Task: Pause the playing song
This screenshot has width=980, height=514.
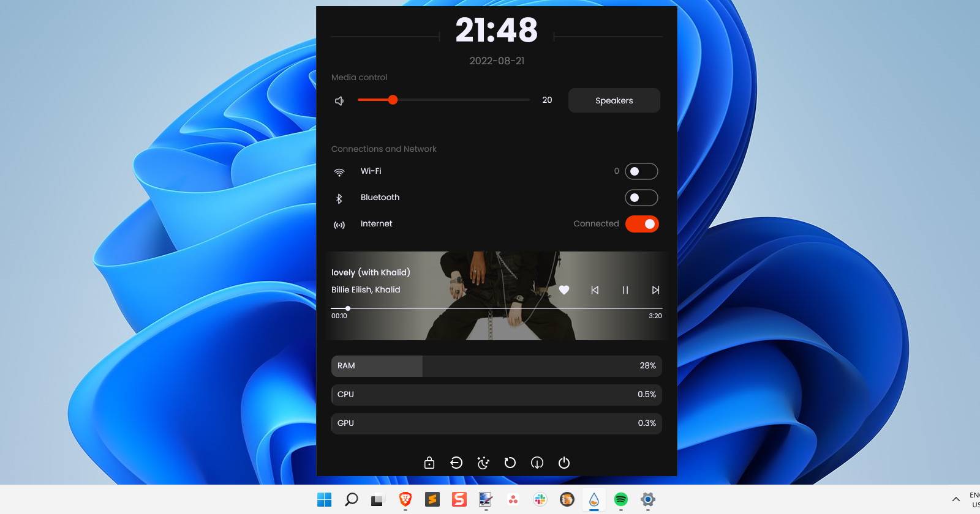Action: (625, 290)
